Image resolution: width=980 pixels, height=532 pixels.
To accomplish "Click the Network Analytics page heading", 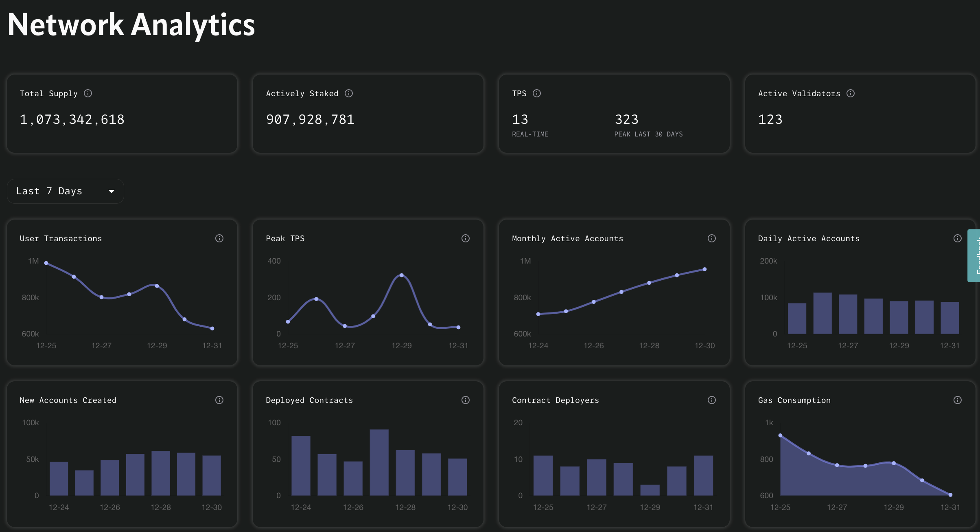I will pyautogui.click(x=131, y=25).
